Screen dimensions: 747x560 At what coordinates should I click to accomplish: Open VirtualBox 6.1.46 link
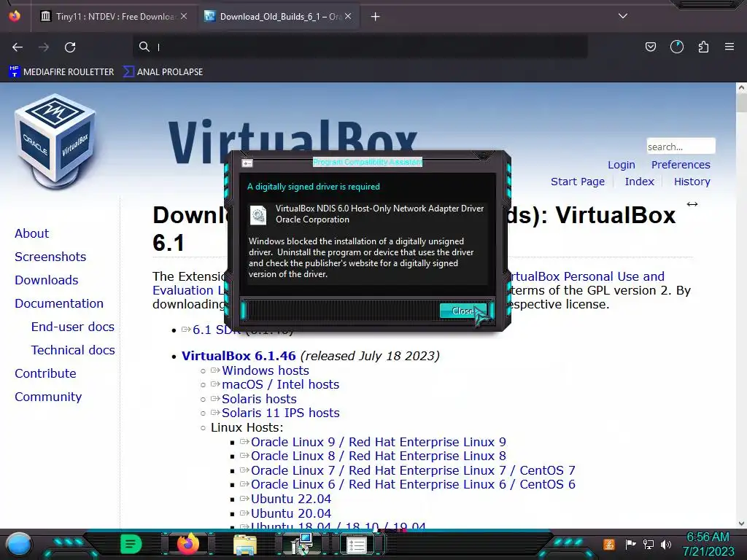[x=239, y=356]
